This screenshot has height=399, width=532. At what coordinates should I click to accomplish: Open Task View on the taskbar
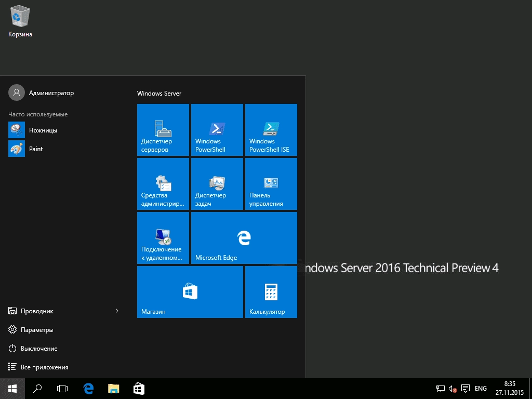coord(62,389)
